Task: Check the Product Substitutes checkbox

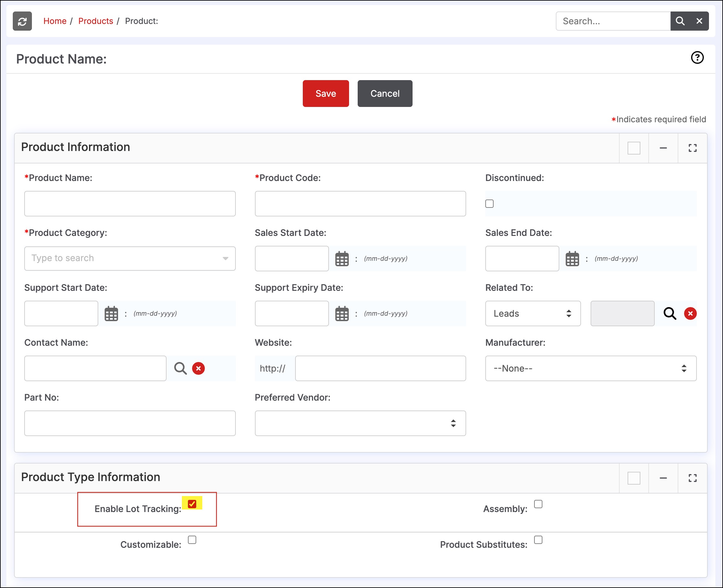Action: (538, 539)
